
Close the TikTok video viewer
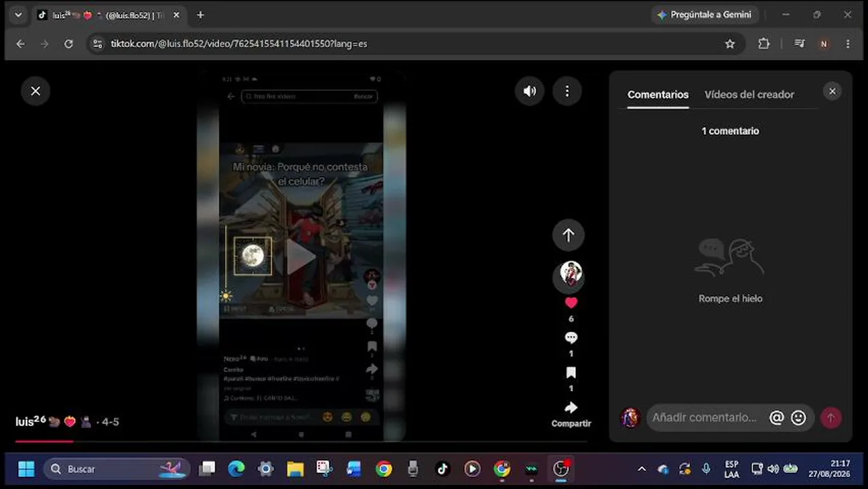[x=35, y=91]
